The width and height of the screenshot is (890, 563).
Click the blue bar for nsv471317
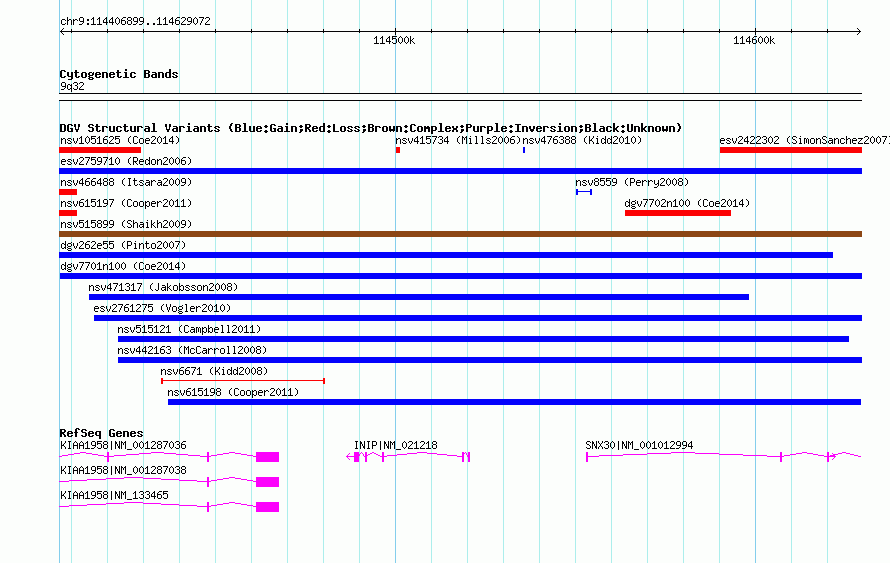419,297
